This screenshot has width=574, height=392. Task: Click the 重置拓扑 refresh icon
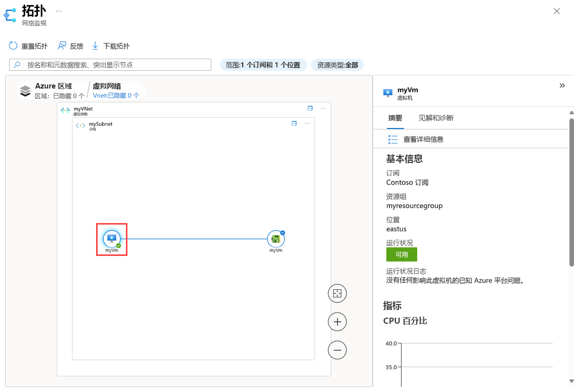pyautogui.click(x=13, y=46)
